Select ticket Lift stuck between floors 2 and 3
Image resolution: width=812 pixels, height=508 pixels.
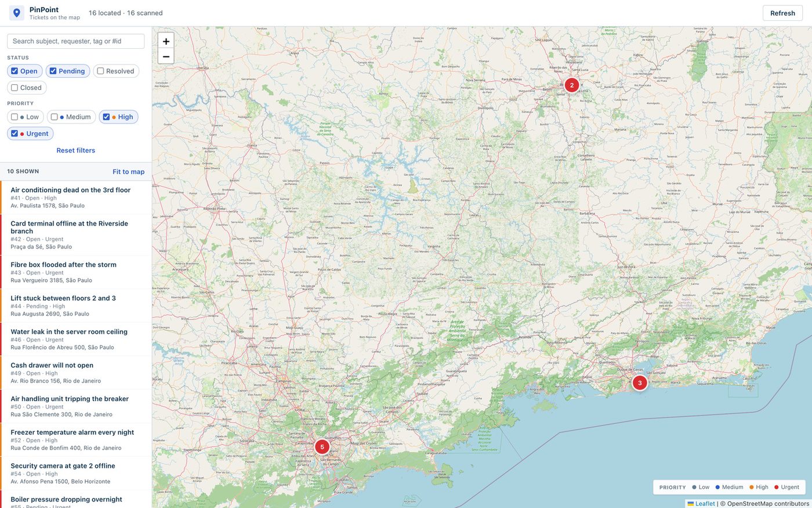click(76, 306)
